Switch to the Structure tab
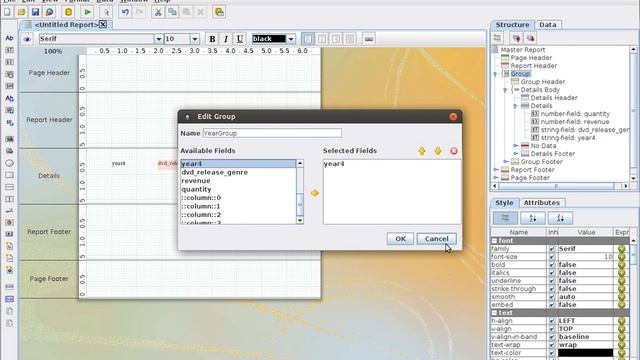Viewport: 640px width, 360px height. tap(512, 25)
